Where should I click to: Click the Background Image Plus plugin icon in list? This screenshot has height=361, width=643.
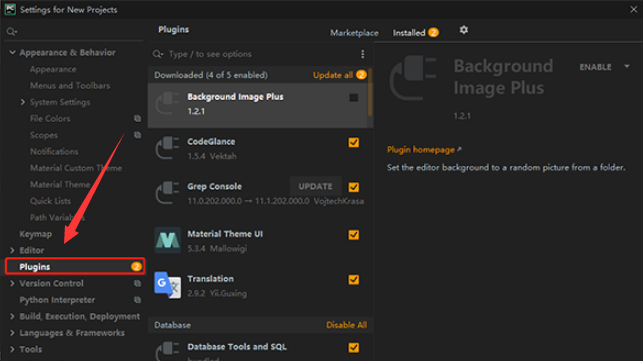tap(168, 103)
